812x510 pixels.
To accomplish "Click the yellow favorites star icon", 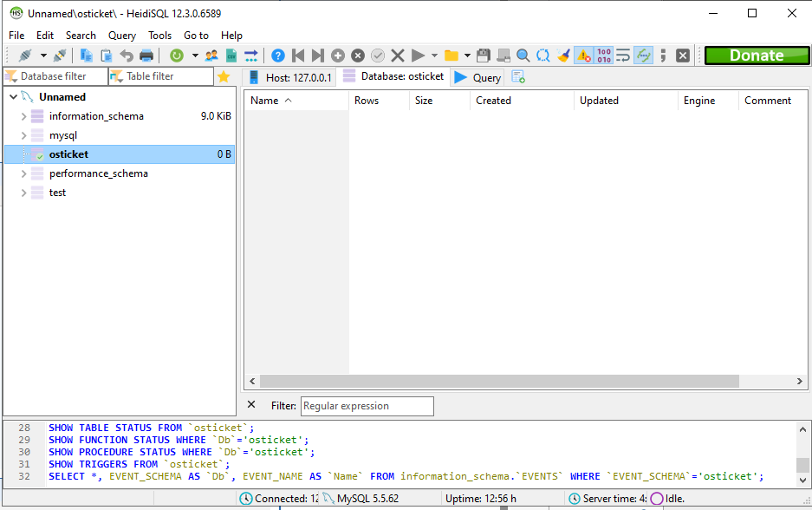I will (x=224, y=76).
